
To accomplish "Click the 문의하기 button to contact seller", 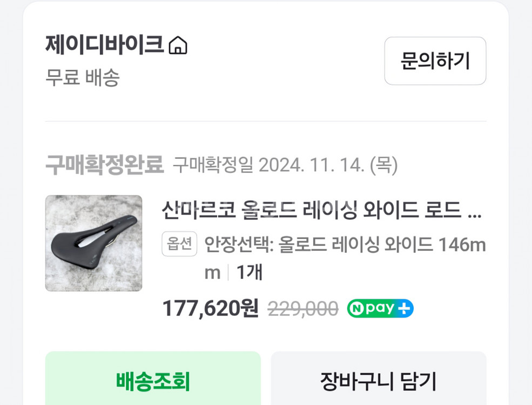I will click(x=435, y=61).
